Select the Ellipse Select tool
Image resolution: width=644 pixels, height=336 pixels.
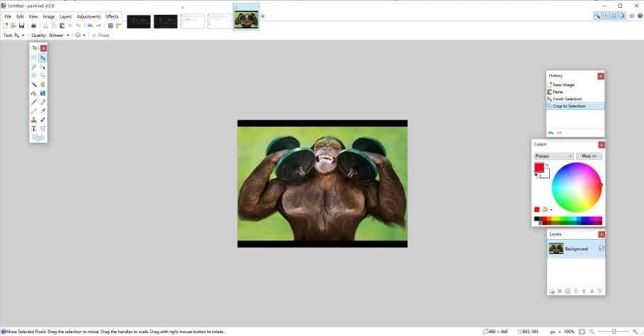coord(34,76)
